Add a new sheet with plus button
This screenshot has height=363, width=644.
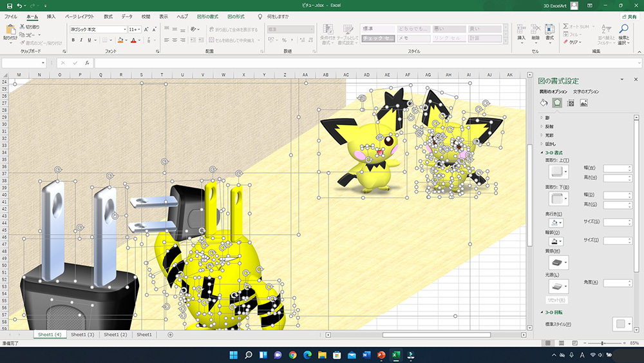pos(170,335)
